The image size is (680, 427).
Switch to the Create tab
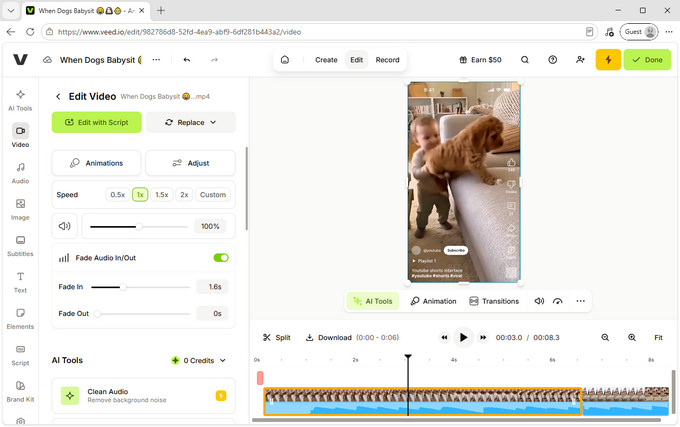[x=326, y=60]
